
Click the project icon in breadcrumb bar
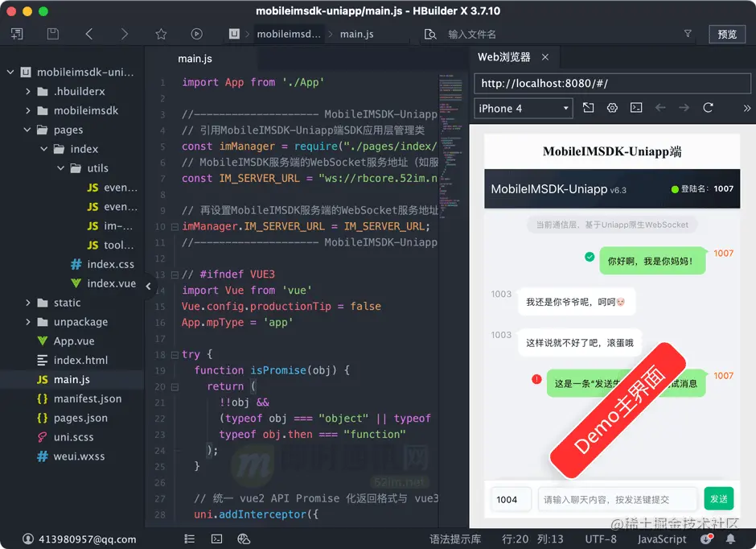[234, 34]
